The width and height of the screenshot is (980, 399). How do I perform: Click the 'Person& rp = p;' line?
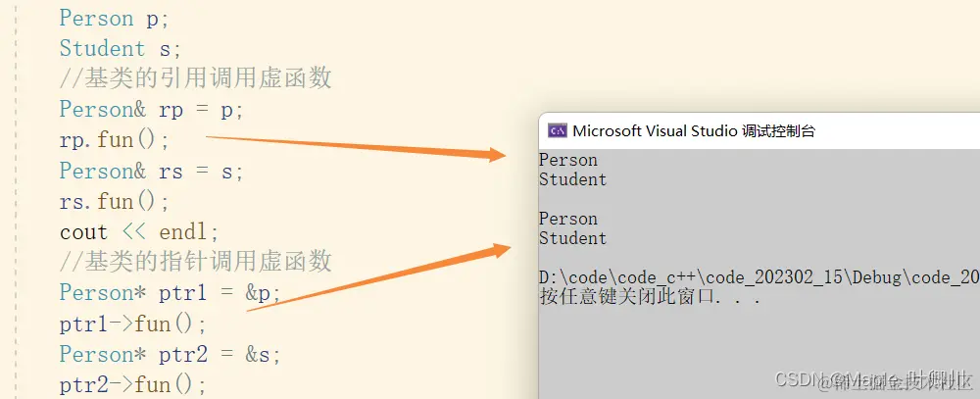tap(151, 110)
